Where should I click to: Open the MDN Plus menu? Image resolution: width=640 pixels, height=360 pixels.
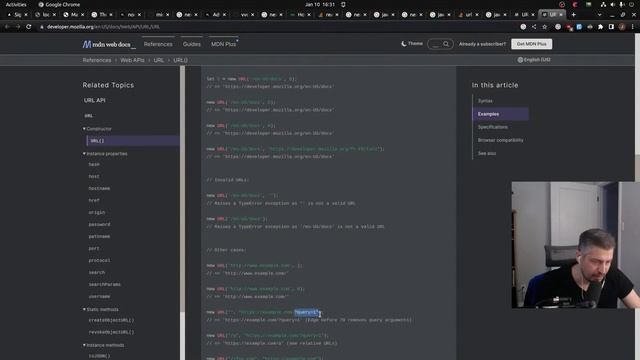[x=224, y=44]
